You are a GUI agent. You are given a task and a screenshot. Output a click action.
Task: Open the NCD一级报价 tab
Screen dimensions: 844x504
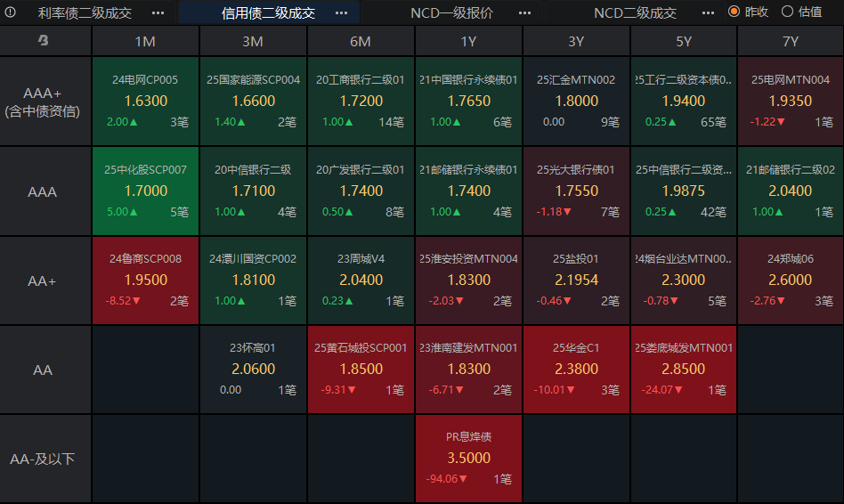pos(451,13)
